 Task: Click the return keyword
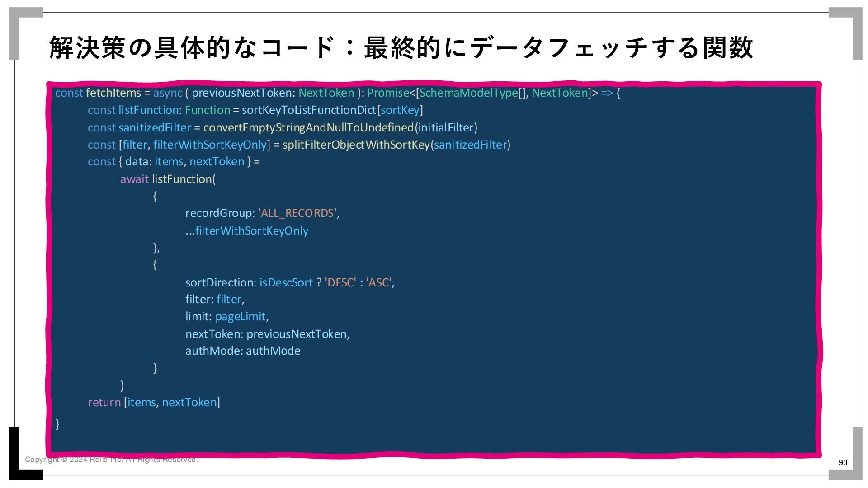coord(104,403)
